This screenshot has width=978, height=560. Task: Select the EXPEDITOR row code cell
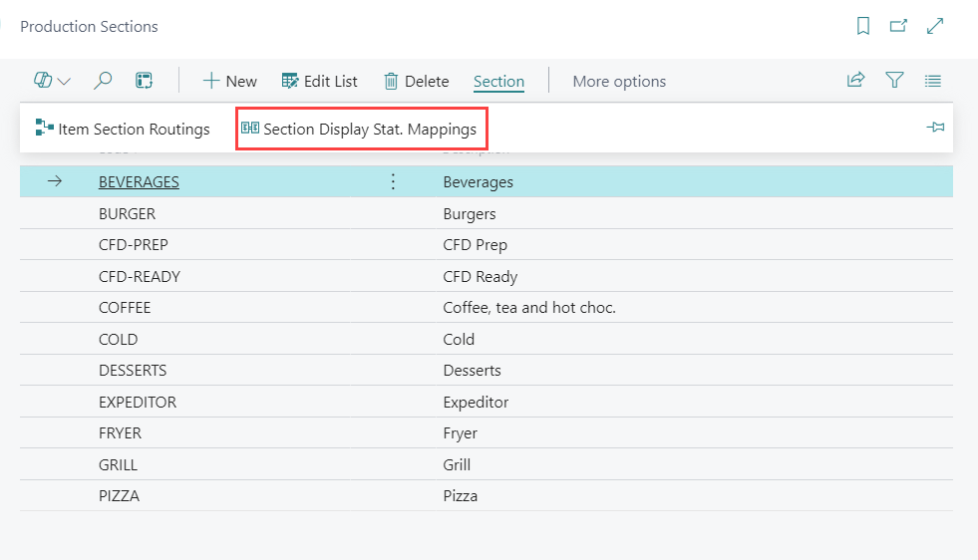tap(138, 403)
